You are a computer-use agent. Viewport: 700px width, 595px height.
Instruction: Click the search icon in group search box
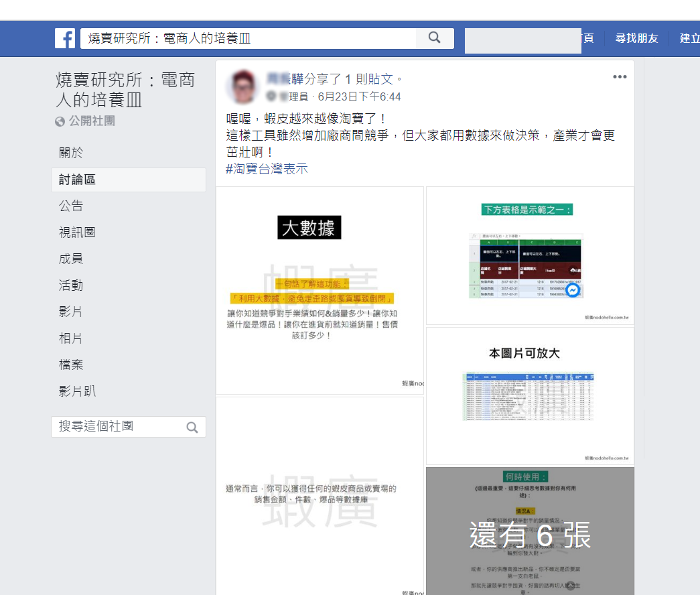(x=192, y=427)
